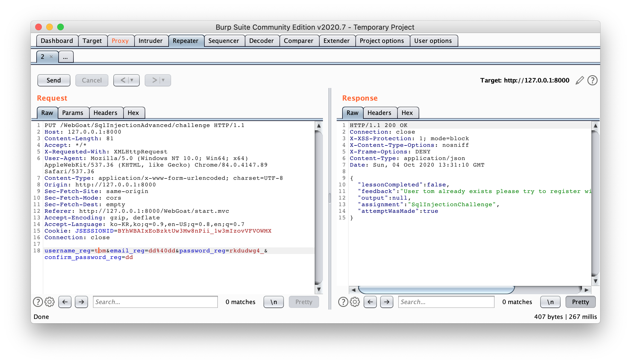The image size is (631, 364).
Task: Toggle response Pretty formatting
Action: tap(580, 302)
